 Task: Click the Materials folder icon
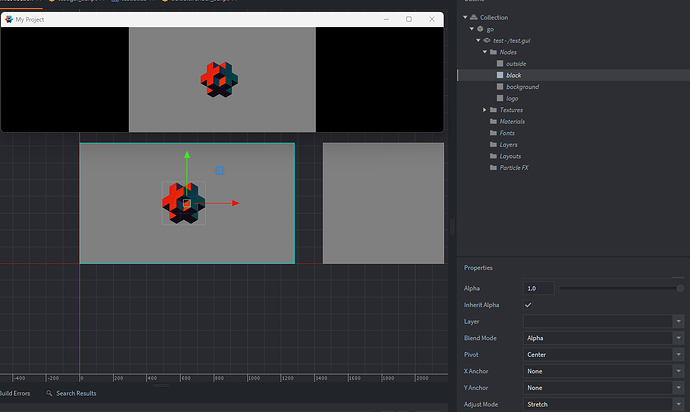[x=493, y=121]
